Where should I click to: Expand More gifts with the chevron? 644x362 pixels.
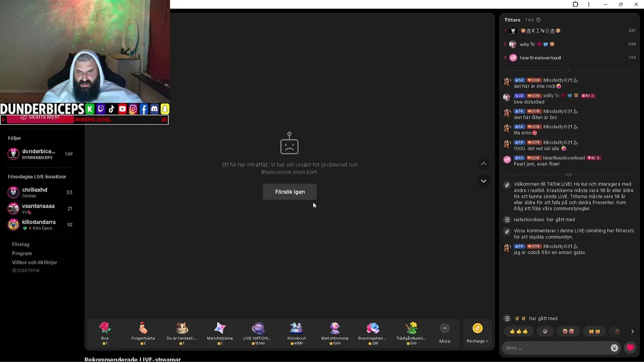click(445, 328)
